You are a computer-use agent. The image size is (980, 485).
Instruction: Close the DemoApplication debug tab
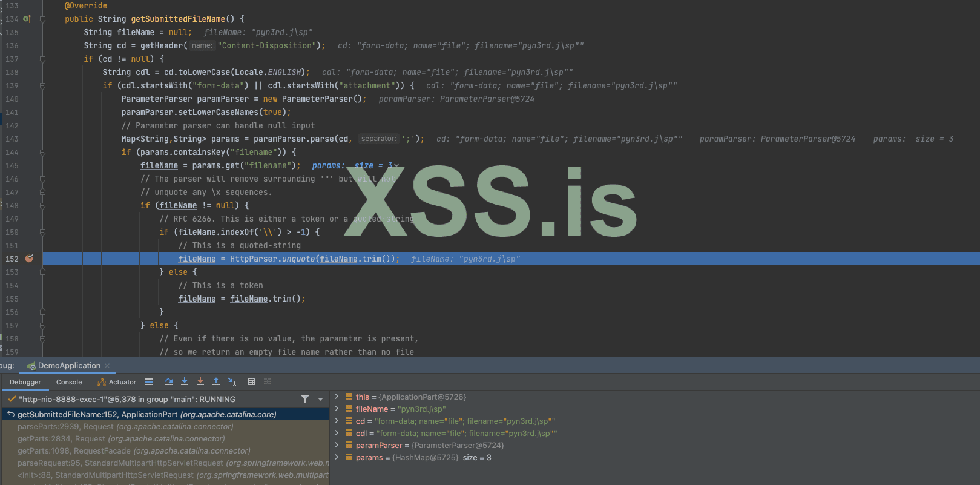pyautogui.click(x=107, y=366)
